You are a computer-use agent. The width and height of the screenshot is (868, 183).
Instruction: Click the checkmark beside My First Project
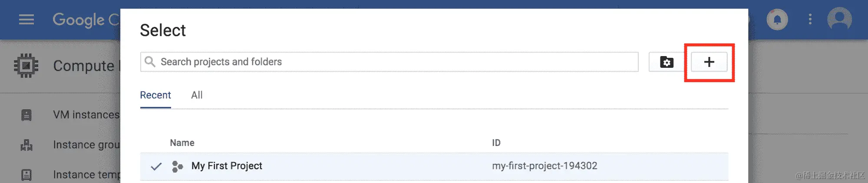point(156,166)
